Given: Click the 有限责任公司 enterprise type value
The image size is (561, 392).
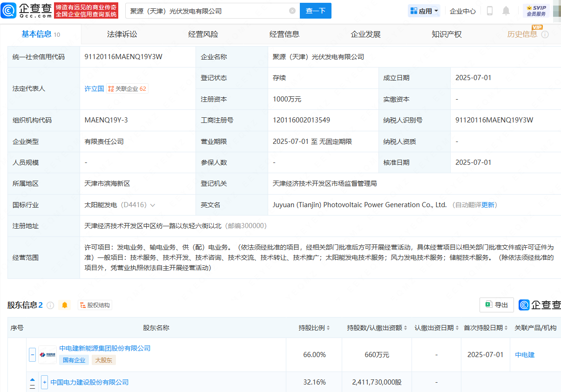Looking at the screenshot, I should click(x=104, y=142).
